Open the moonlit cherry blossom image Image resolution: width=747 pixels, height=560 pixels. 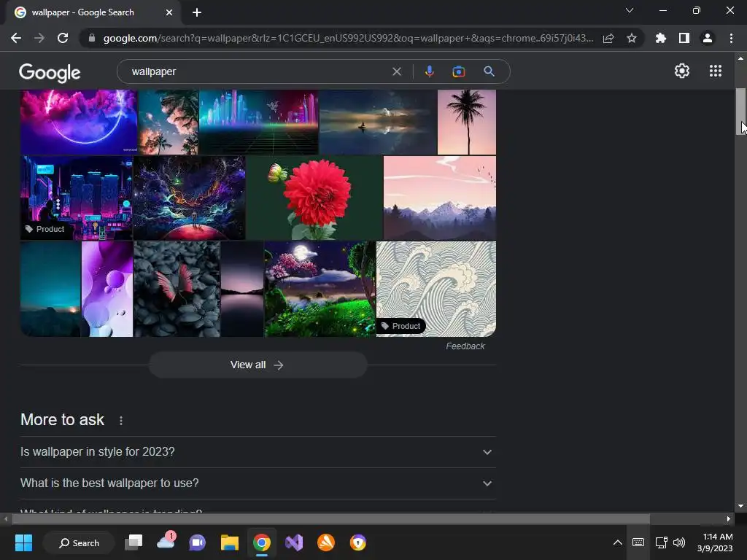pos(320,289)
